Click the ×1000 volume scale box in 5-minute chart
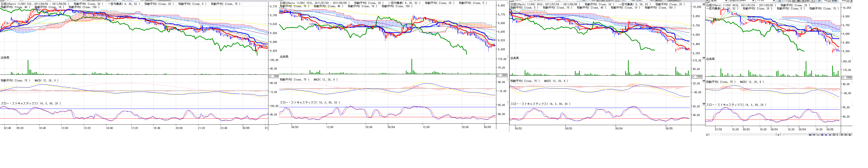This screenshot has height=168, width=868. pos(274,76)
